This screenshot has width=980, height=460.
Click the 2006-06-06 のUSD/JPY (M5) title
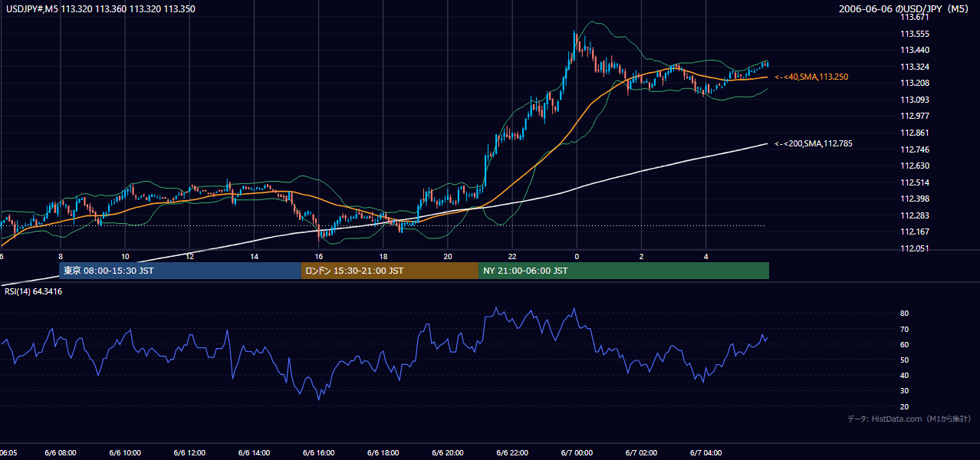coord(905,9)
